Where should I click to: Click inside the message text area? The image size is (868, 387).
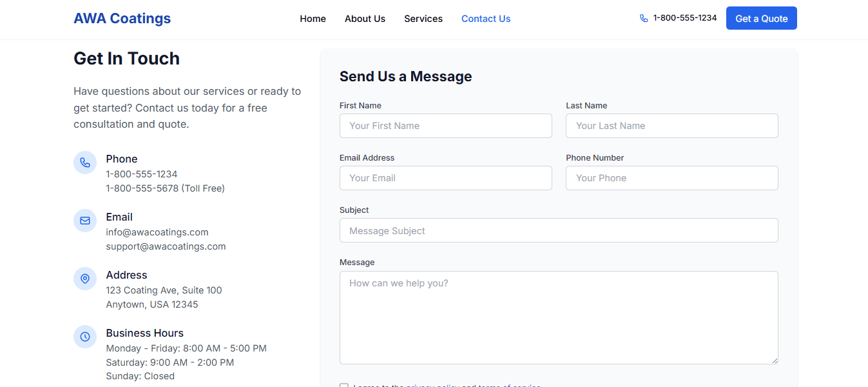point(559,317)
